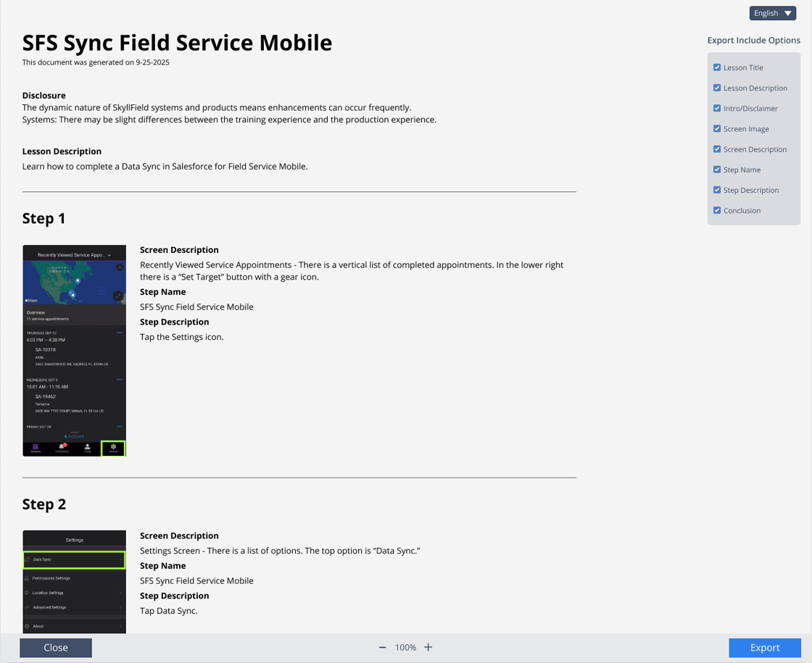Click the blue Actions lightning icon
Image resolution: width=812 pixels, height=663 pixels.
click(74, 436)
